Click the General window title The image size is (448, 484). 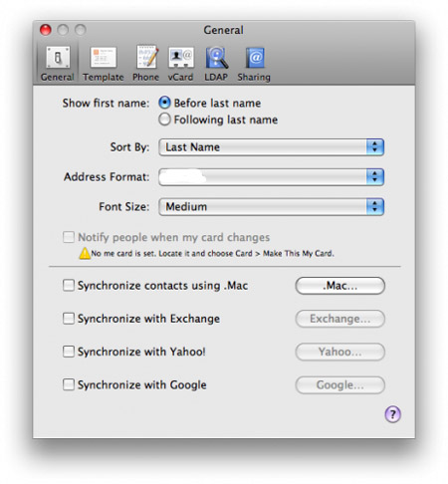click(x=223, y=30)
